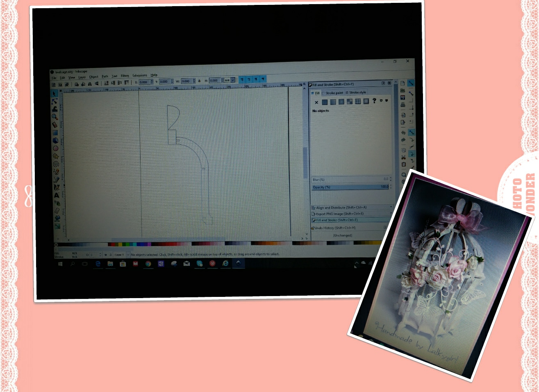Select the Paint Bucket tool
The image size is (539, 392).
(x=57, y=219)
